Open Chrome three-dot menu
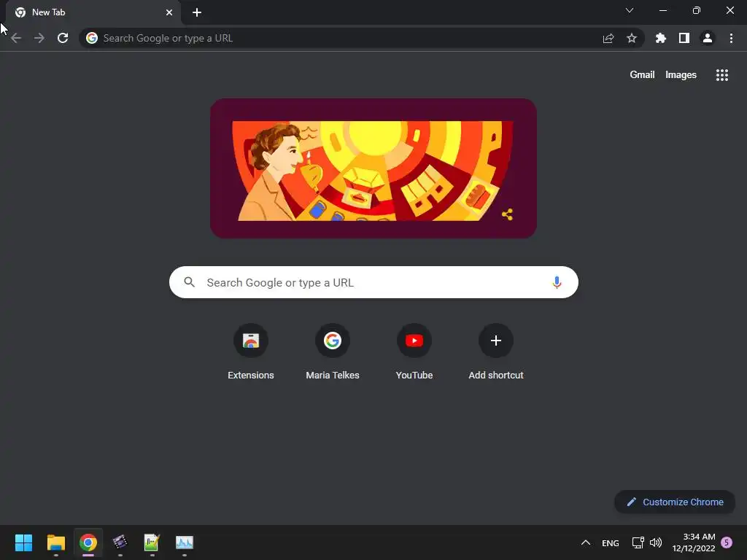This screenshot has width=747, height=560. point(731,38)
